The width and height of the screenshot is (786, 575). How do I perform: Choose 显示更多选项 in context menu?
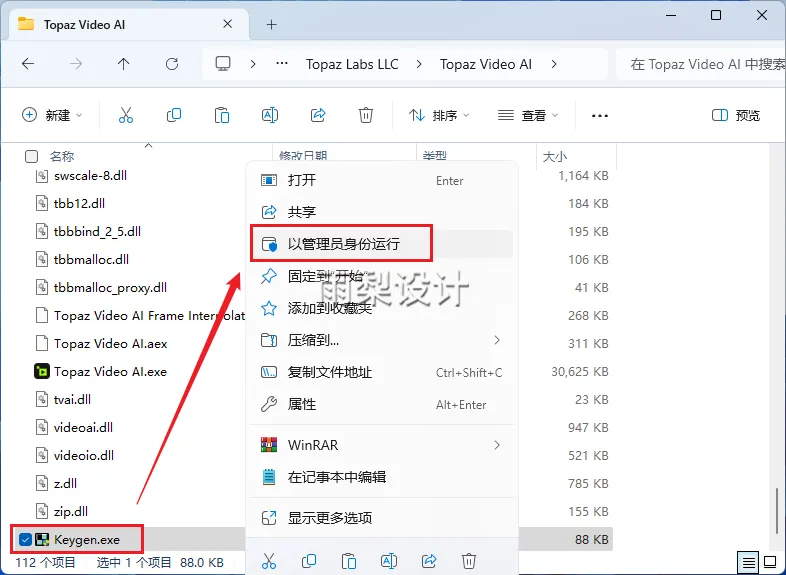coord(381,518)
